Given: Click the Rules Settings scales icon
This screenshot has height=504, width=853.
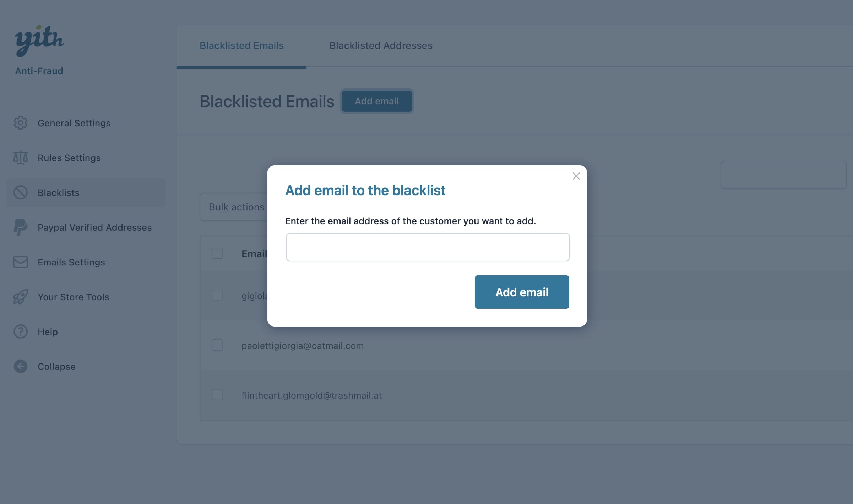Looking at the screenshot, I should [x=21, y=158].
